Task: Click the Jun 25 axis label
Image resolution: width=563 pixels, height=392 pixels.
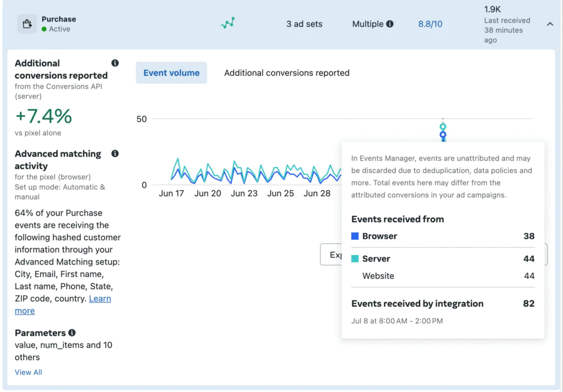Action: pyautogui.click(x=280, y=194)
